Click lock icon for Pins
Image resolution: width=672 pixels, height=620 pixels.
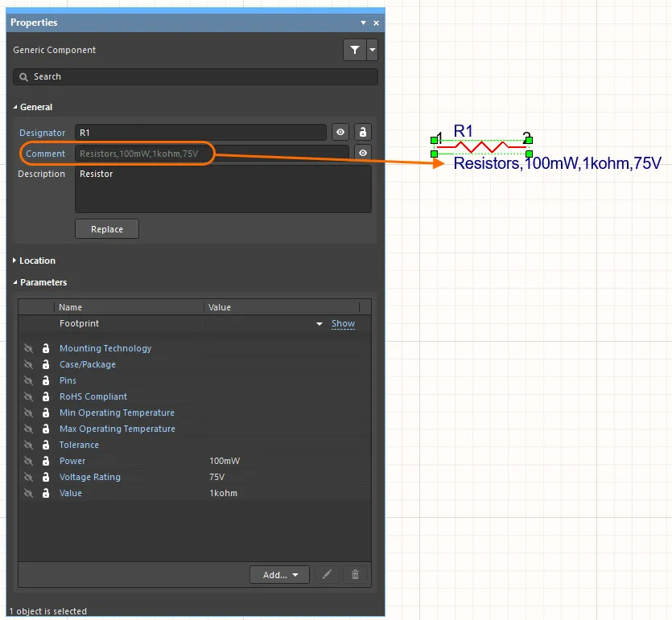tap(46, 380)
